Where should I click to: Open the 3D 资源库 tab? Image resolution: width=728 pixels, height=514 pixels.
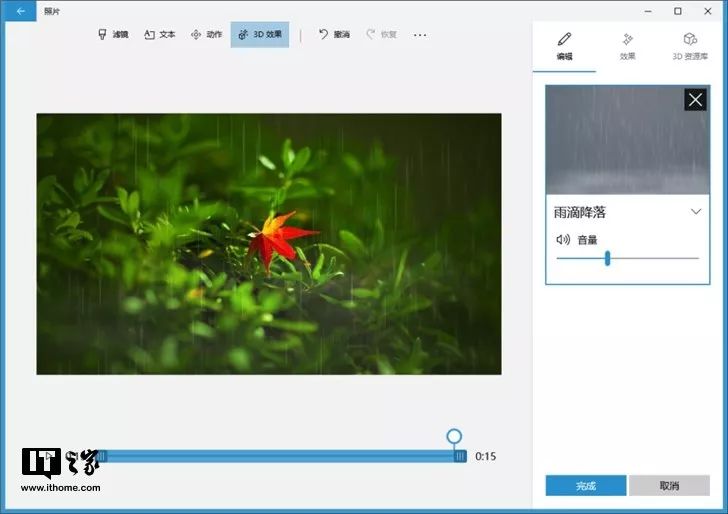(x=690, y=47)
